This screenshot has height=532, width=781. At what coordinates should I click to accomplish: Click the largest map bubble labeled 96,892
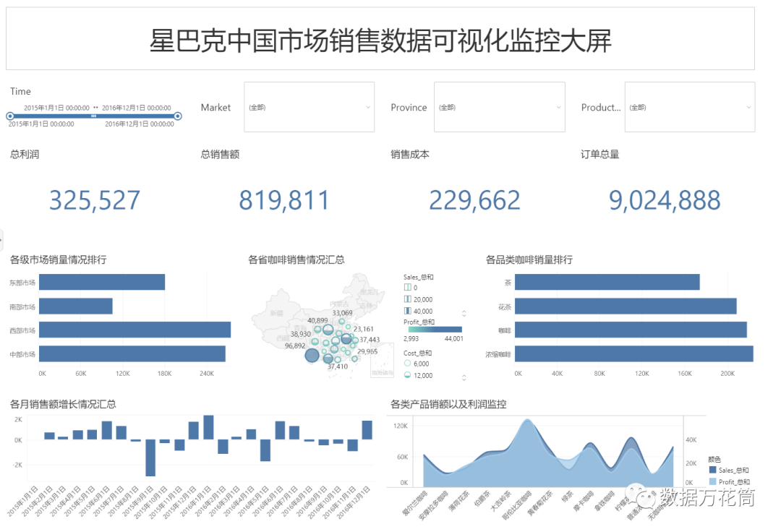pos(312,355)
